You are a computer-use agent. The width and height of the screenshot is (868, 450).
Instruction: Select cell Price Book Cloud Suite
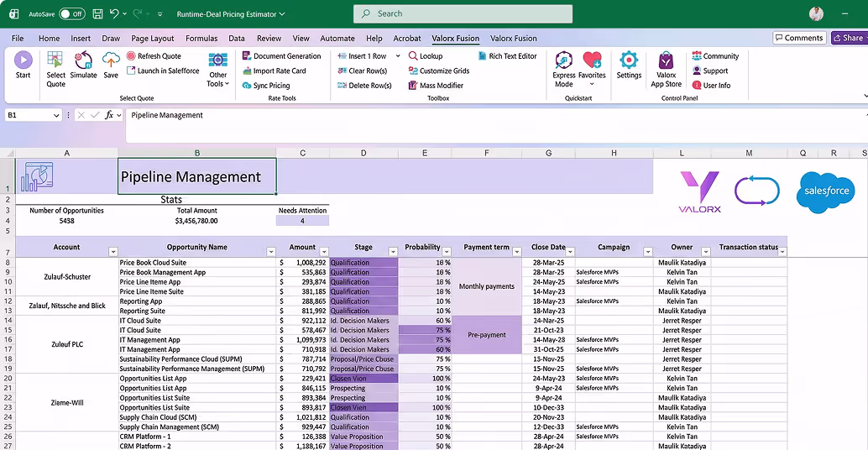pos(197,263)
